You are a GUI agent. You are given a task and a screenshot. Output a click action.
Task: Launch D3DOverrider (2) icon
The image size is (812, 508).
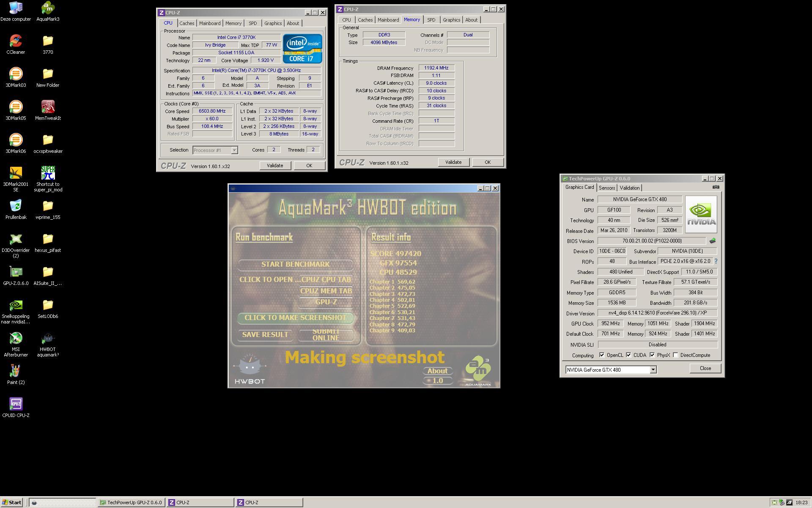tap(16, 245)
